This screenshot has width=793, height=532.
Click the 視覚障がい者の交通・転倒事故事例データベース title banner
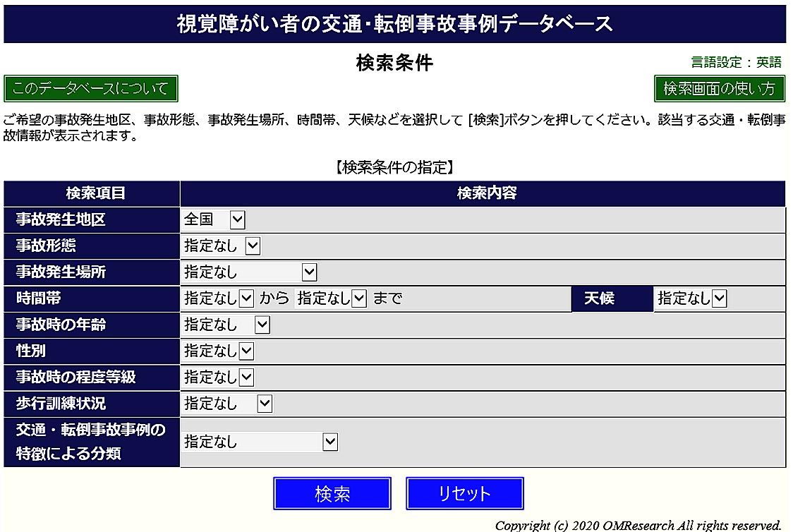(x=394, y=24)
